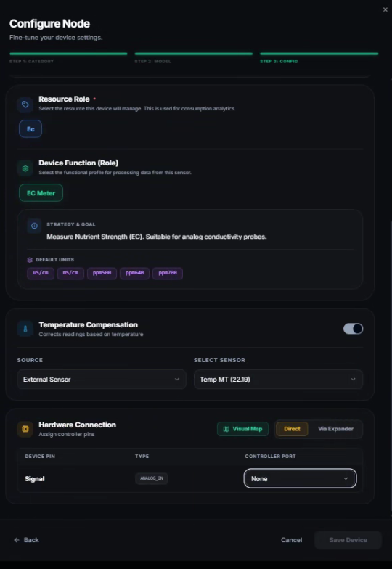
Task: Click the Device Function chip icon
Action: click(25, 168)
